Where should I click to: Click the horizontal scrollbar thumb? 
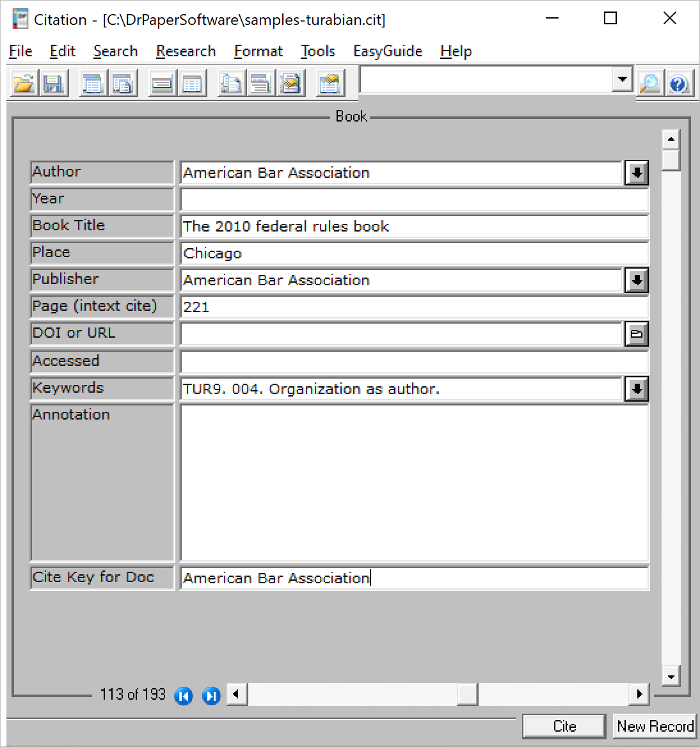[x=467, y=694]
